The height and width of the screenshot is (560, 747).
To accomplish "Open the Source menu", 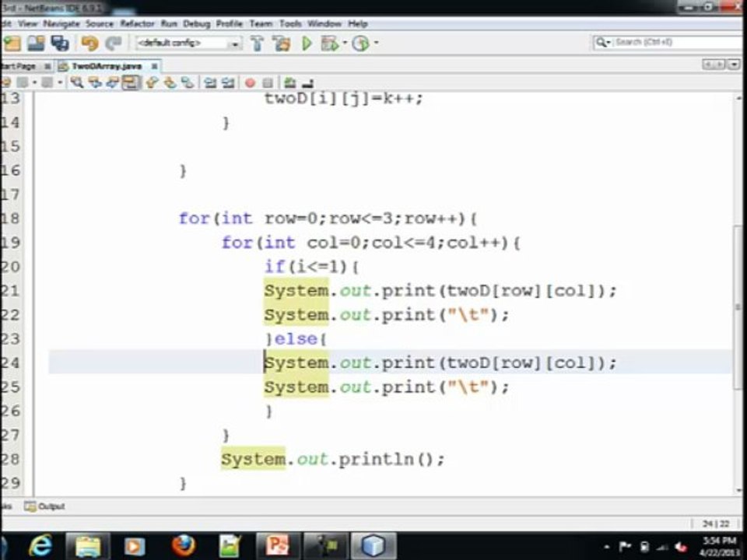I will (x=99, y=23).
